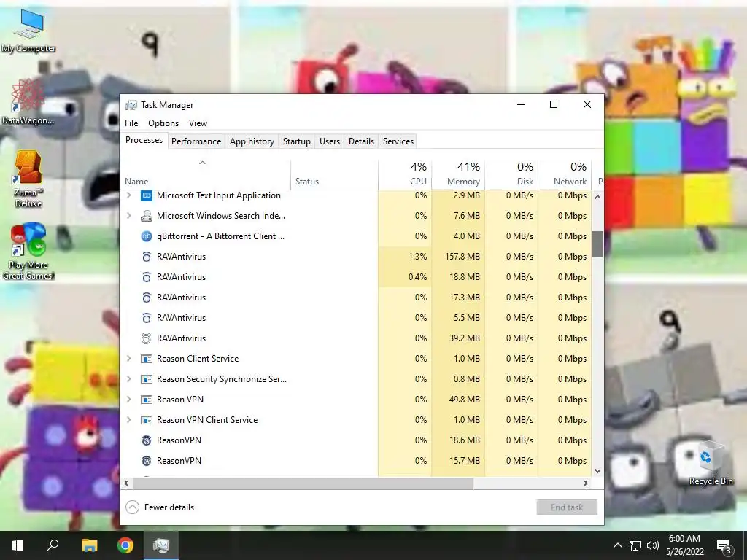The image size is (747, 560).
Task: Open notification center icon
Action: click(724, 546)
